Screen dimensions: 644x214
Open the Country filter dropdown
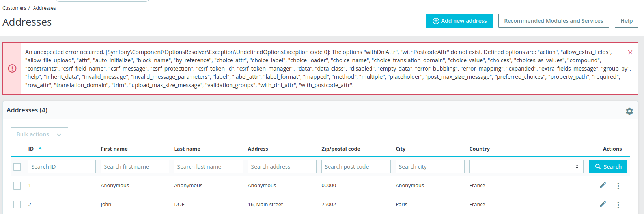(526, 167)
